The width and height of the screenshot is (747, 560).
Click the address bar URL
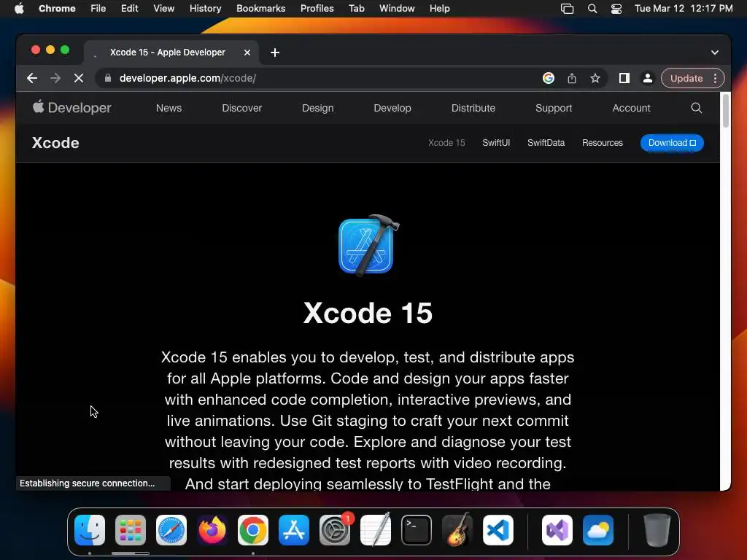pyautogui.click(x=187, y=78)
